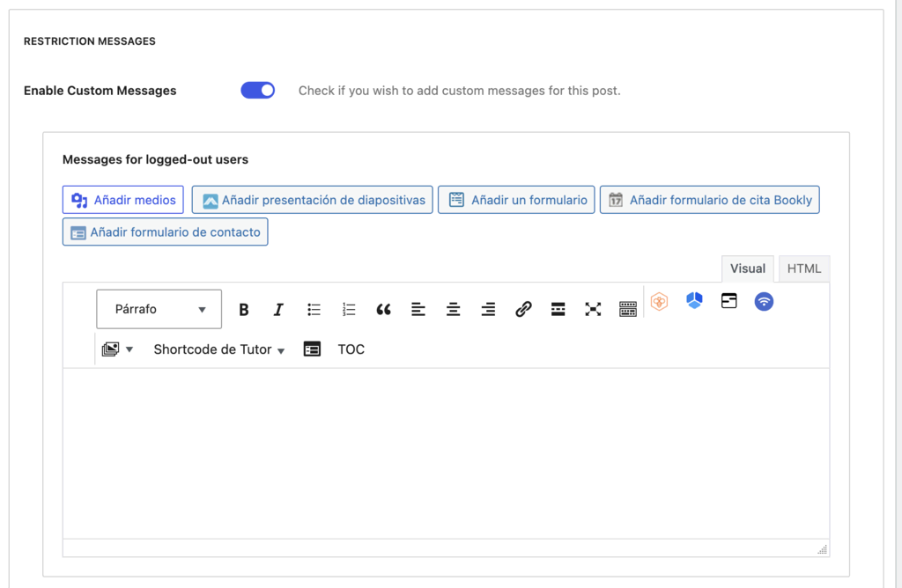Click the orange bee plugin icon

(659, 301)
